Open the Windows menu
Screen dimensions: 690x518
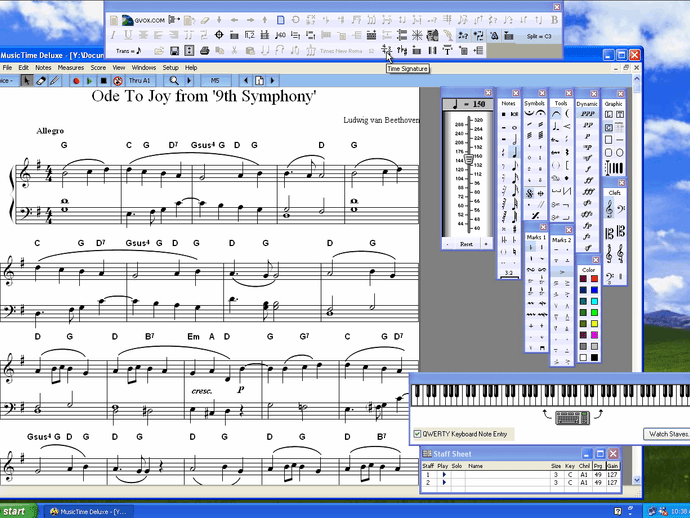pyautogui.click(x=144, y=68)
